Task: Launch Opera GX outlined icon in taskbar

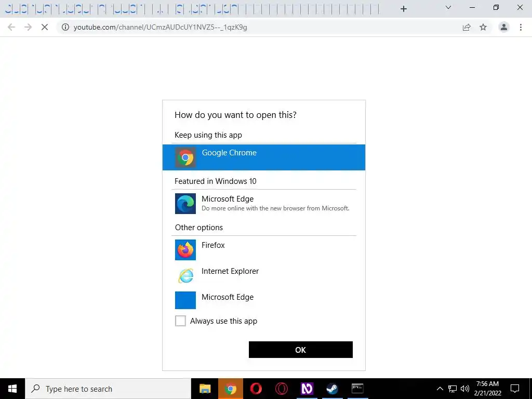Action: coord(281,389)
